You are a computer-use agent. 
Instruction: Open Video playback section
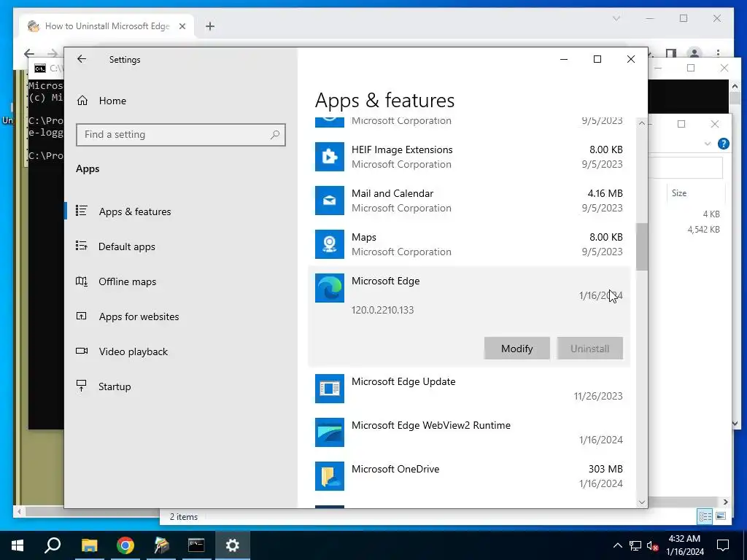point(133,351)
